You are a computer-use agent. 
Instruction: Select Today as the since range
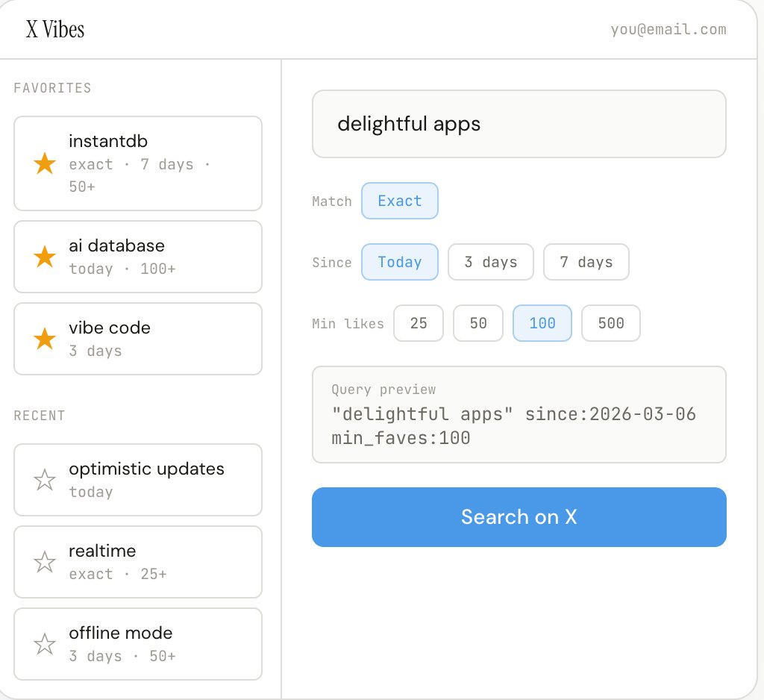point(400,262)
